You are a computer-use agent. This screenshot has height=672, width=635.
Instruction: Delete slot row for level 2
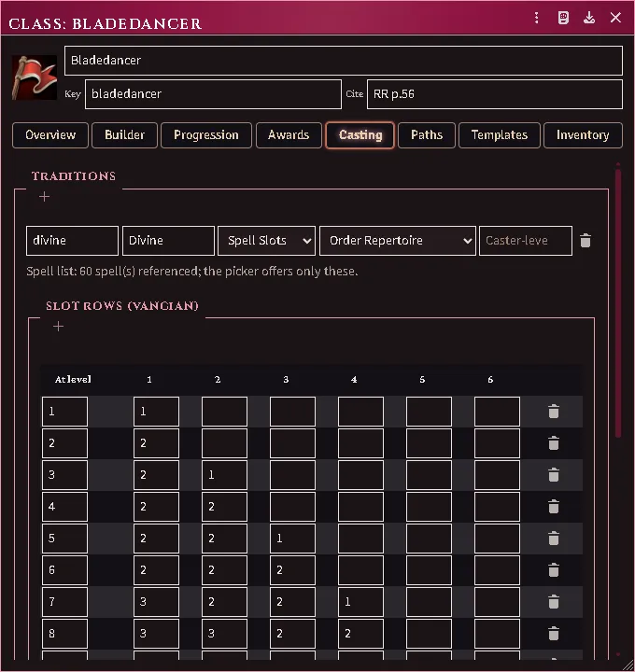(554, 443)
